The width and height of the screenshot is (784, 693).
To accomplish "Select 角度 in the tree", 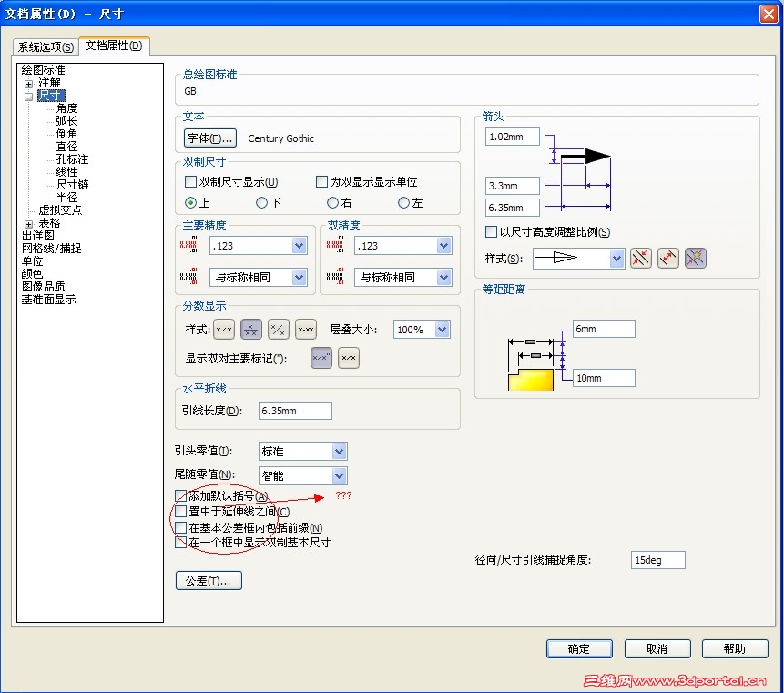I will [x=66, y=108].
